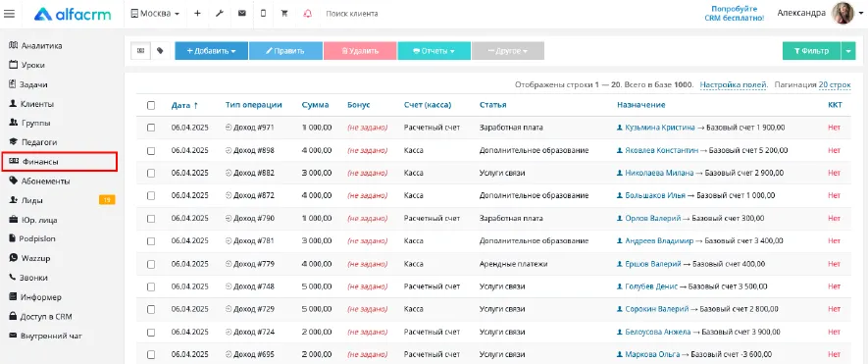Click Попробуйте CRM бесплатно link
Image resolution: width=868 pixels, height=364 pixels.
tap(734, 14)
